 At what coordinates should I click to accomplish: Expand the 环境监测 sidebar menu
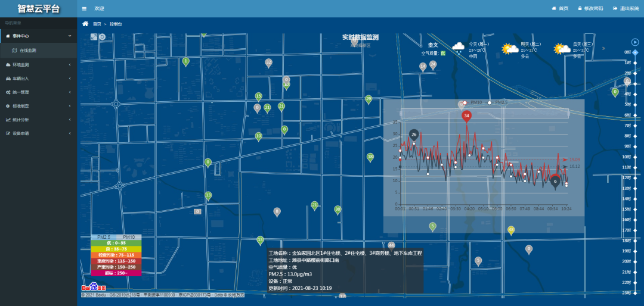(38, 64)
